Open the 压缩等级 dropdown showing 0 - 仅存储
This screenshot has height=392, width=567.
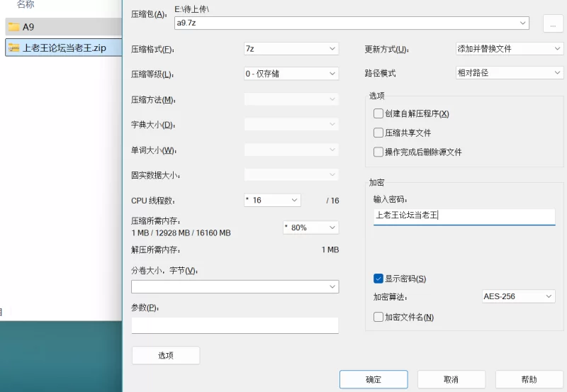(x=291, y=74)
